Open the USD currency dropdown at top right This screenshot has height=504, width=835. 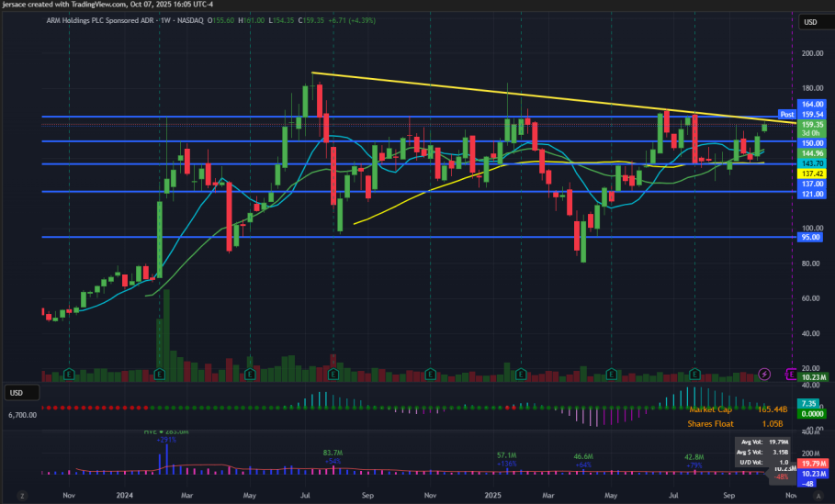click(x=816, y=22)
